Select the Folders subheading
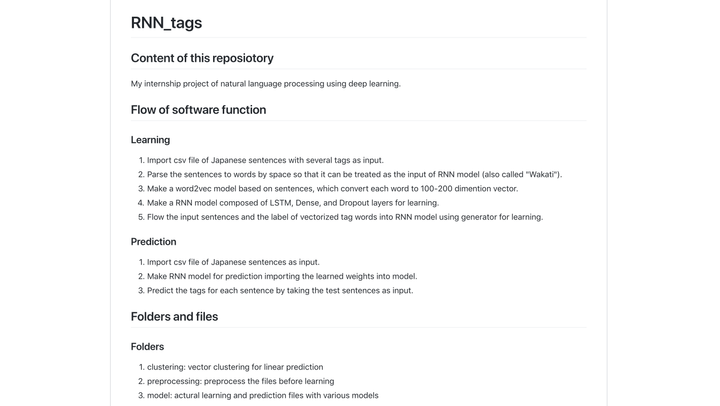The height and width of the screenshot is (406, 720). (x=147, y=347)
